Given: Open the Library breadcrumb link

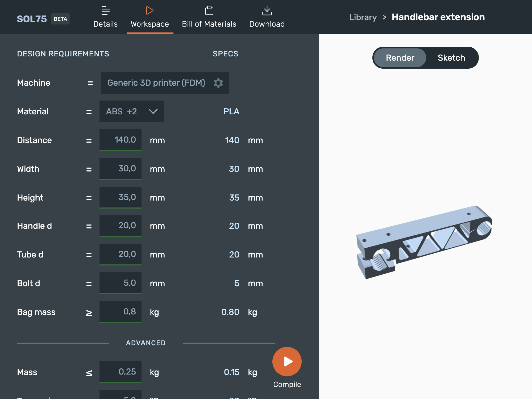Looking at the screenshot, I should pyautogui.click(x=363, y=17).
